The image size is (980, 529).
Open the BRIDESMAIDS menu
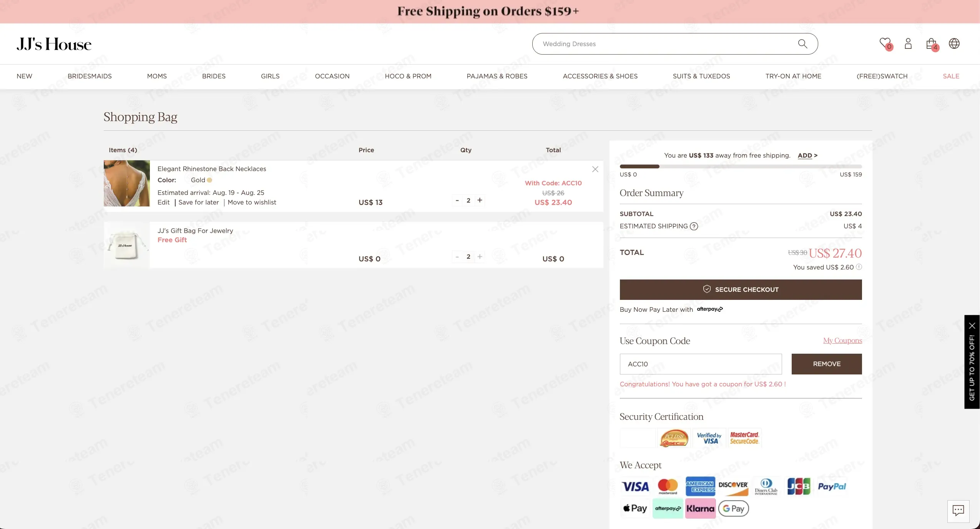tap(90, 76)
